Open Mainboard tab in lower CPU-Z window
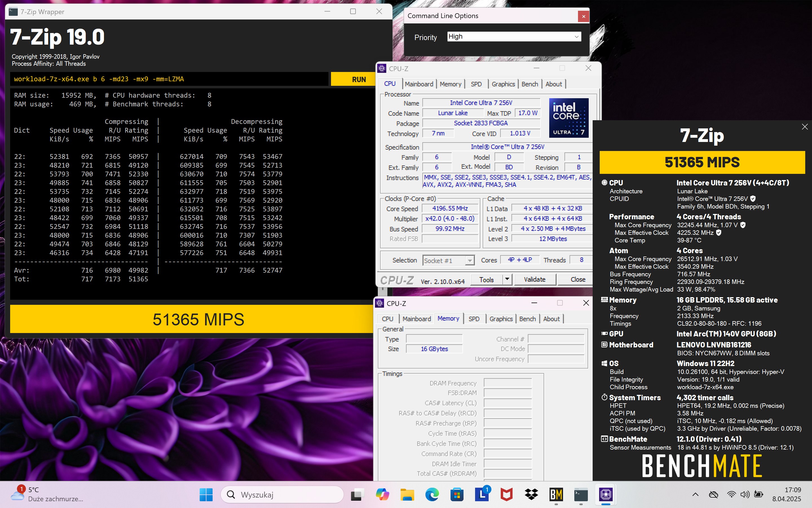Viewport: 812px width, 508px height. click(x=416, y=319)
